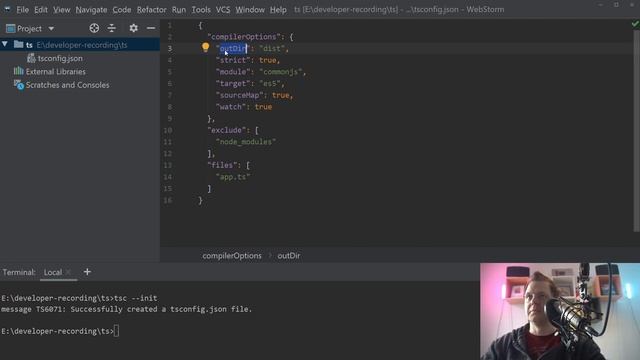This screenshot has width=640, height=360.
Task: Click the WebStorm app icon in title bar
Action: [7, 9]
